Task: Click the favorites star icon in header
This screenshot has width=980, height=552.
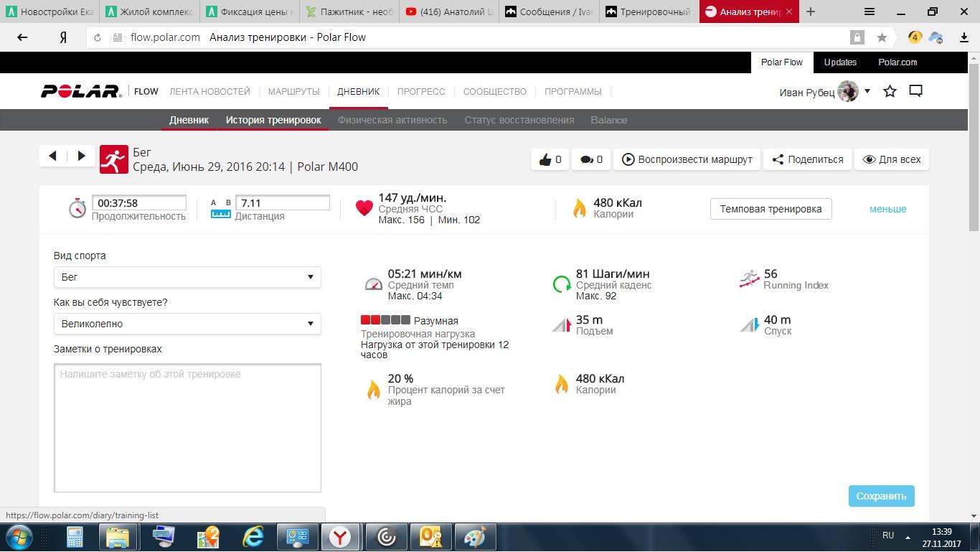Action: click(890, 91)
